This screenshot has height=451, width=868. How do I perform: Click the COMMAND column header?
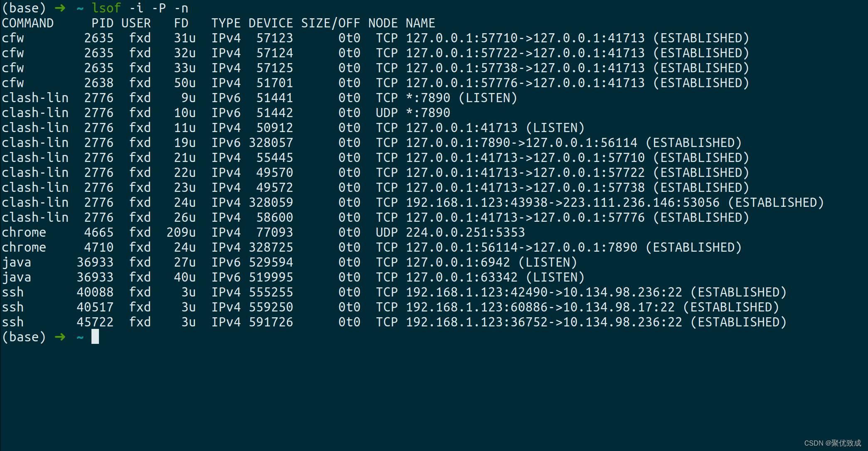pos(28,23)
